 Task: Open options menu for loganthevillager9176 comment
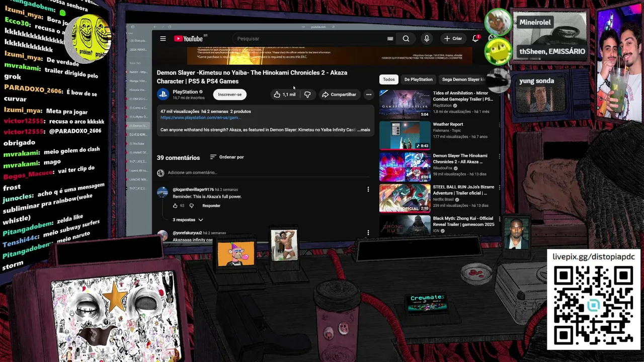point(368,190)
